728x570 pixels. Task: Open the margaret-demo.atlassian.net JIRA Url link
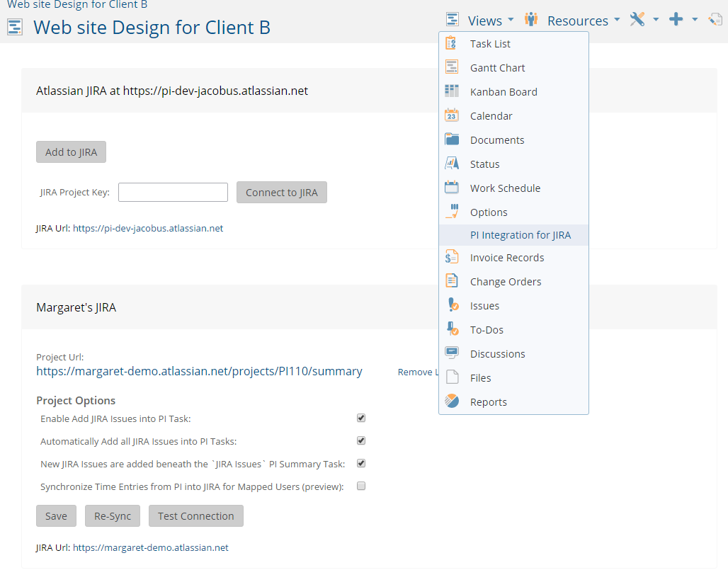(150, 547)
